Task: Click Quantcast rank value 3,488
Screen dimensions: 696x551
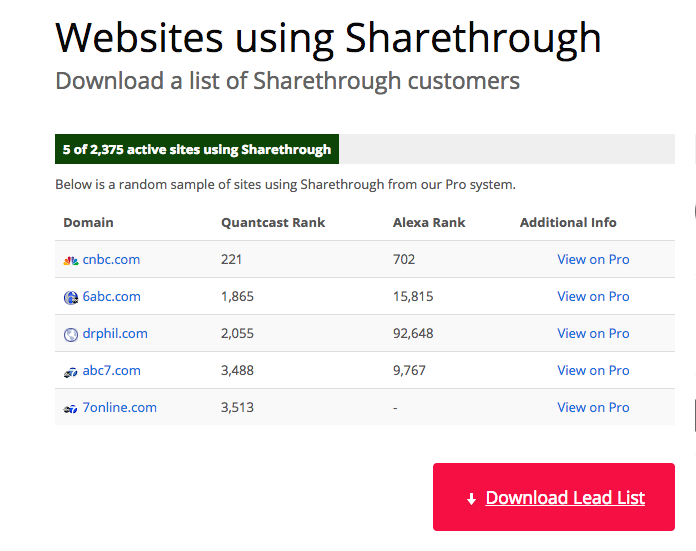Action: point(237,370)
